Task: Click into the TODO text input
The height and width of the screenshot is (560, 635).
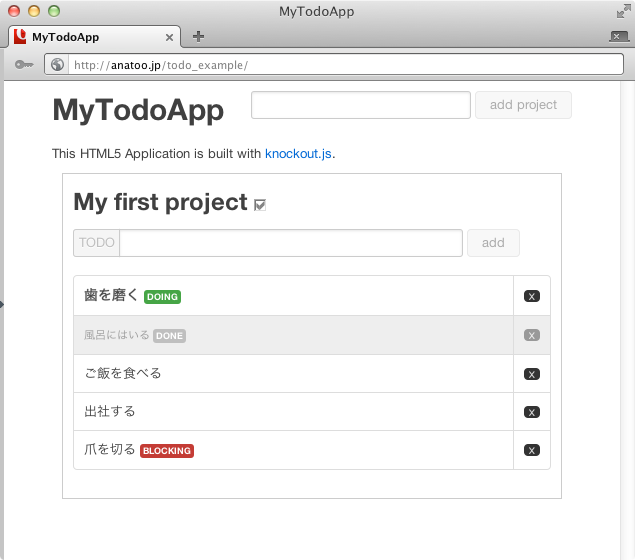Action: click(290, 243)
